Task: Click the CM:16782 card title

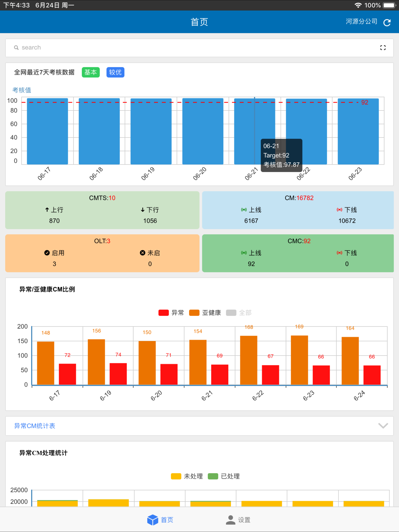Action: 299,198
